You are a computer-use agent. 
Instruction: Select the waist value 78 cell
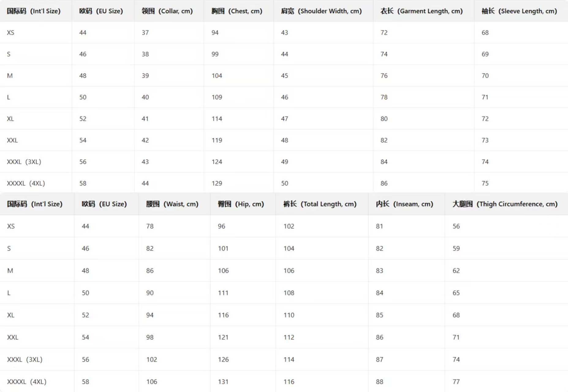(x=150, y=226)
